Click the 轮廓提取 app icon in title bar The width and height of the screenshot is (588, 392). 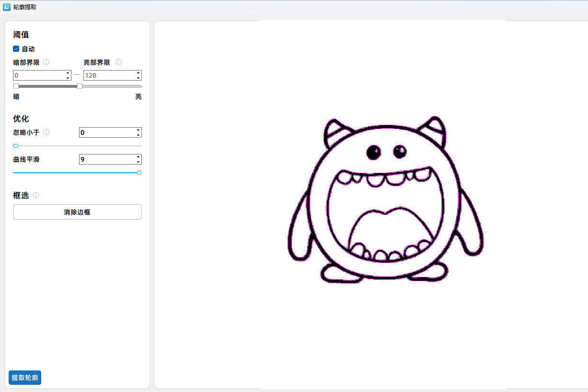pos(7,7)
